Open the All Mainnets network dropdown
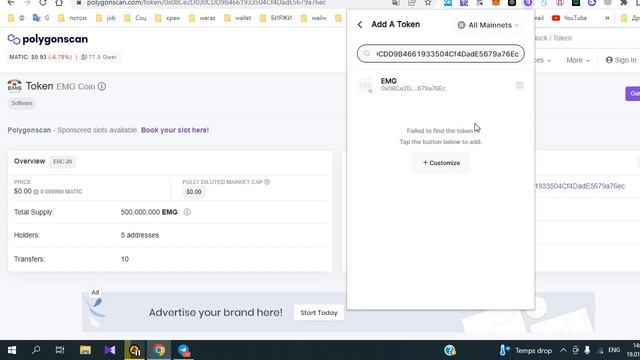The height and width of the screenshot is (360, 640). (488, 25)
